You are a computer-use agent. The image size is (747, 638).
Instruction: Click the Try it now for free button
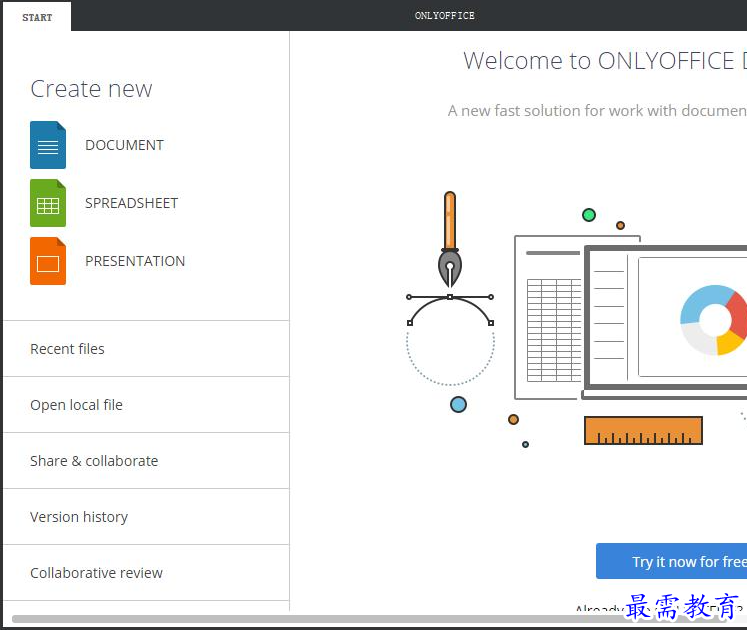[x=671, y=561]
